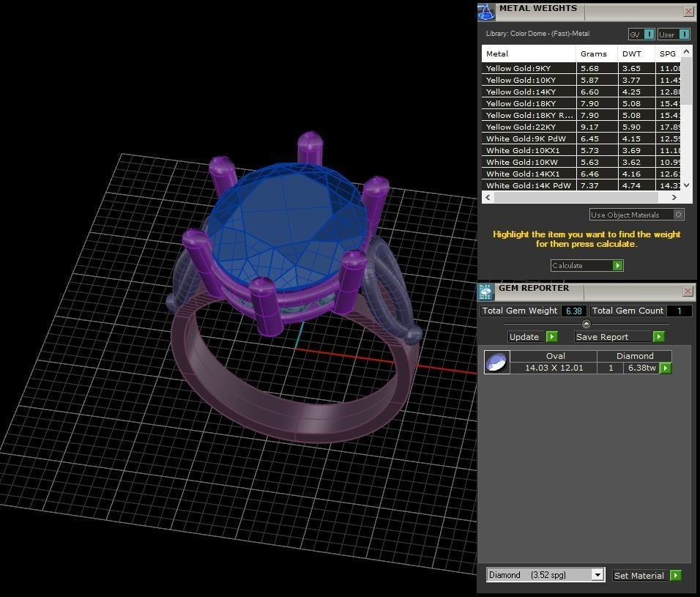Click the Metal Weights scale icon
The height and width of the screenshot is (597, 700).
click(x=487, y=12)
